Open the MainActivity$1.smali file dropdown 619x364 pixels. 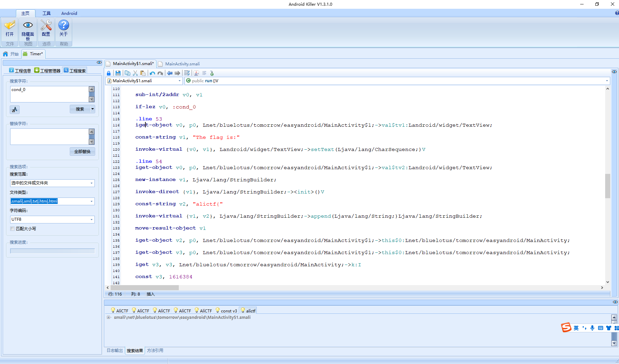pos(179,81)
